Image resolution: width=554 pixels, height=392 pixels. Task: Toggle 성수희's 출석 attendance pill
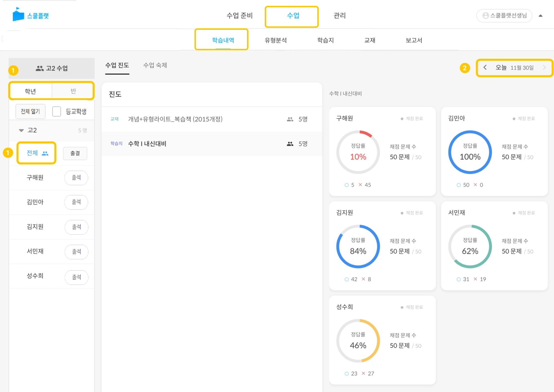pyautogui.click(x=76, y=277)
